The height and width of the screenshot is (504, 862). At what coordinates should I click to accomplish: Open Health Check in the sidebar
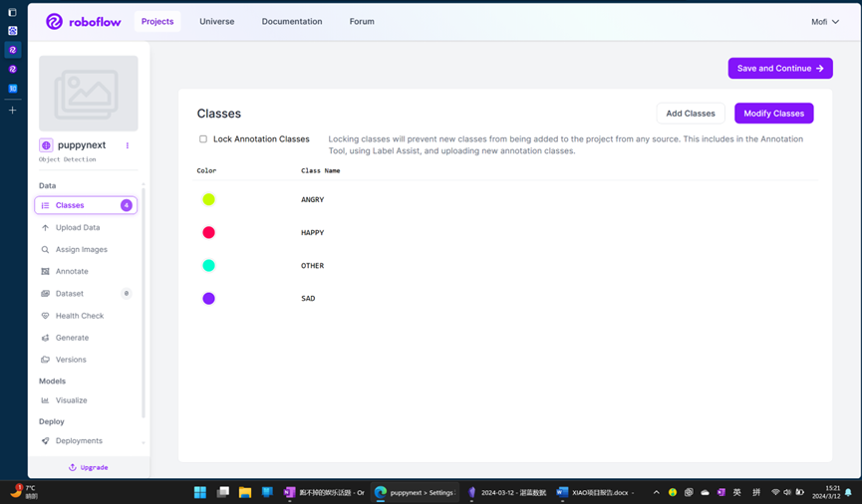point(79,316)
